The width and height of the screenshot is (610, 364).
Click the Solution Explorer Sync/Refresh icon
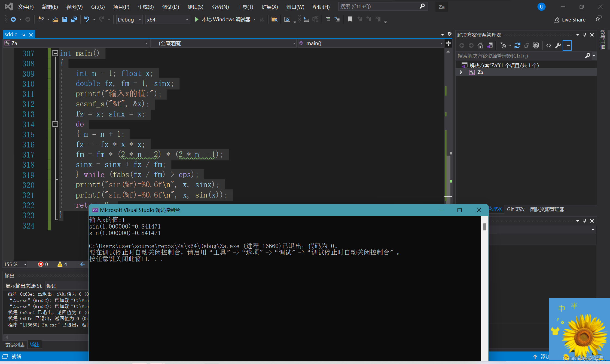click(517, 45)
